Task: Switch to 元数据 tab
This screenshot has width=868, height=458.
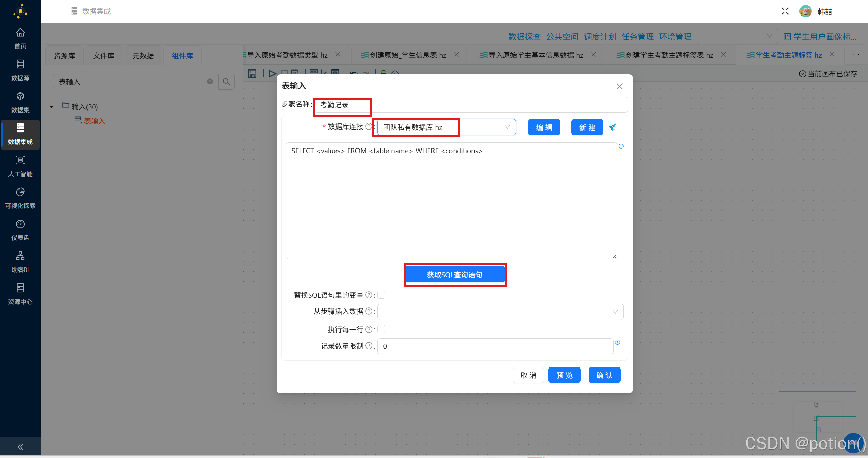Action: click(x=143, y=56)
